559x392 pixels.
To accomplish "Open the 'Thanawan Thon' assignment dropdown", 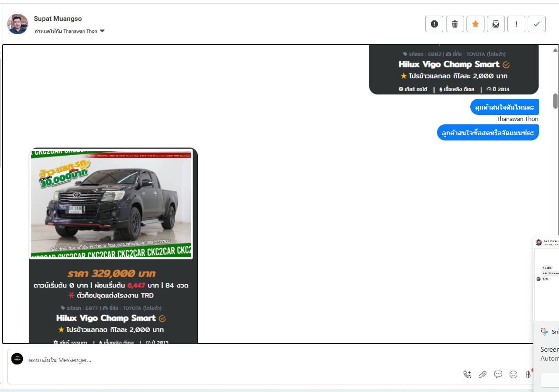I will click(x=69, y=31).
